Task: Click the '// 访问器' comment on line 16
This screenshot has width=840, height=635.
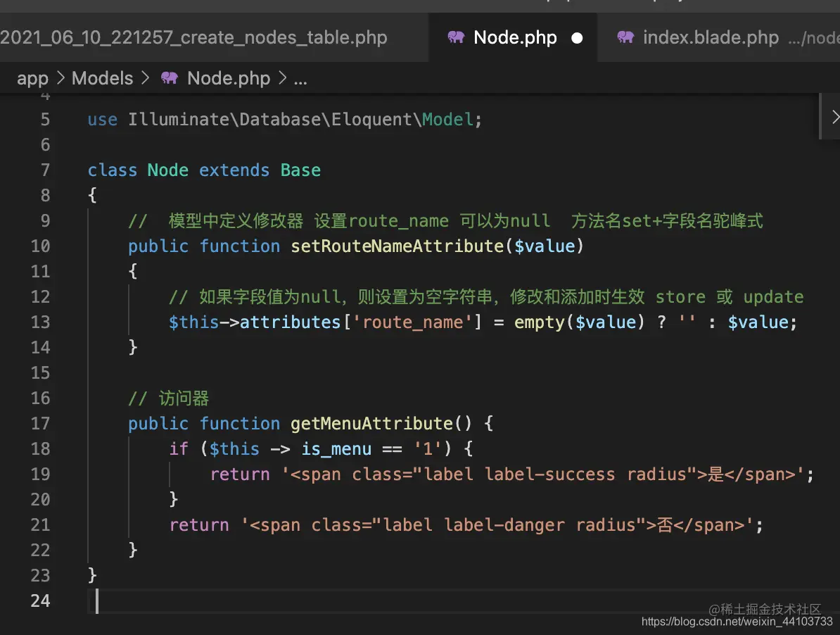Action: 168,398
